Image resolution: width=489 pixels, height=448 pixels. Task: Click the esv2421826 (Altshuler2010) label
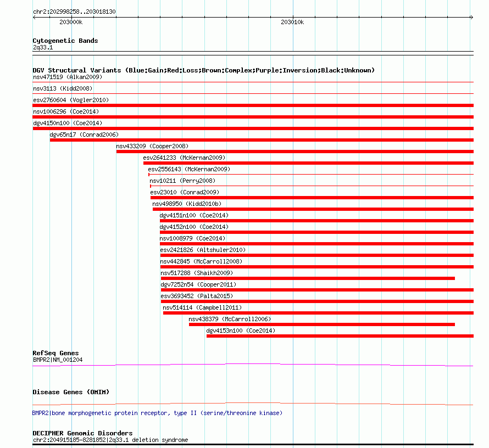click(203, 250)
